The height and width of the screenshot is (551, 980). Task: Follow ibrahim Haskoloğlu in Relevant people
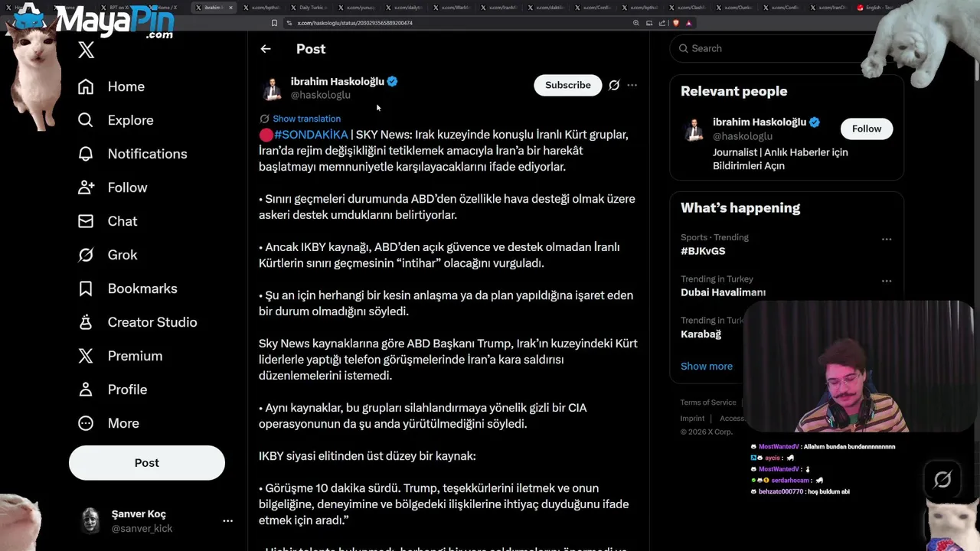(867, 129)
